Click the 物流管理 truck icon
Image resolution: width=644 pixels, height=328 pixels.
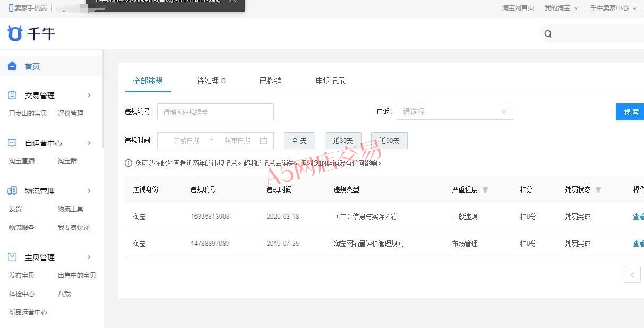(x=13, y=191)
